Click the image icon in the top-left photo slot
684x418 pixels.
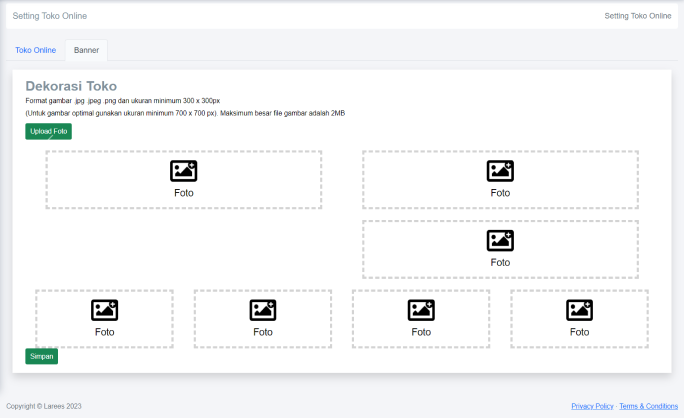click(183, 171)
